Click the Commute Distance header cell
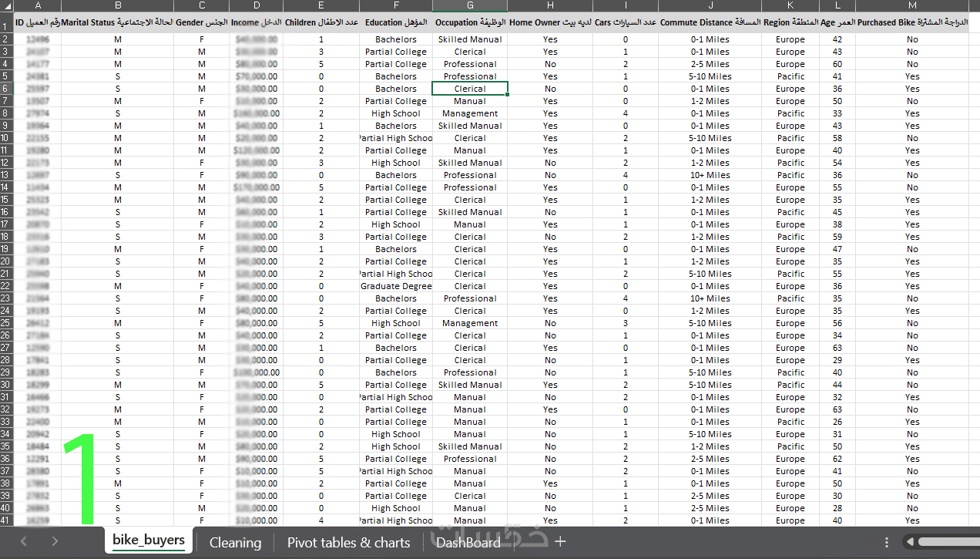Screen dimensions: 980x559 (710, 22)
